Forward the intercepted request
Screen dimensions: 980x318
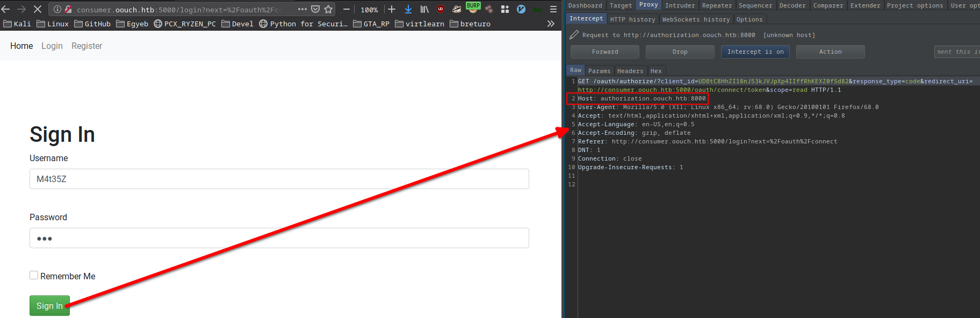pos(604,52)
